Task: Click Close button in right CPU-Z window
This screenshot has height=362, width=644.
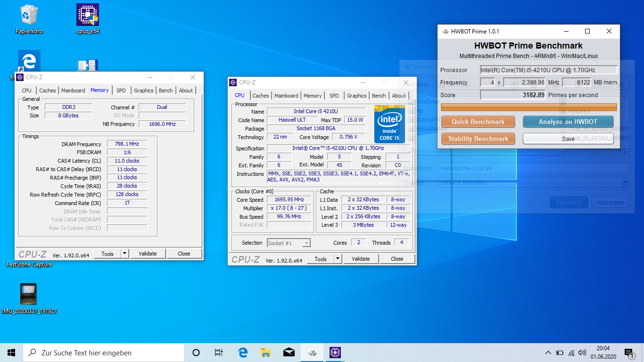Action: click(397, 259)
